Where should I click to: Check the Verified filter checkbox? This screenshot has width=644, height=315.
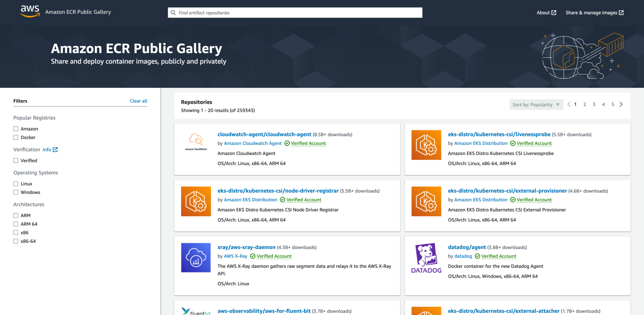click(x=16, y=160)
